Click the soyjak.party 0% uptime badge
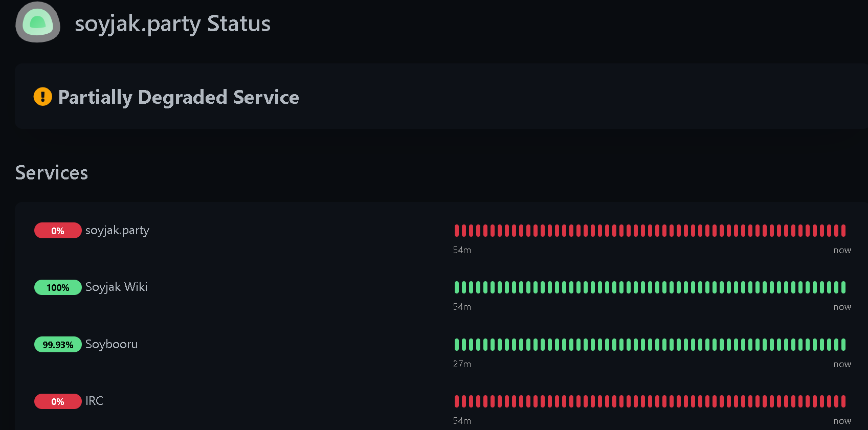 point(58,231)
